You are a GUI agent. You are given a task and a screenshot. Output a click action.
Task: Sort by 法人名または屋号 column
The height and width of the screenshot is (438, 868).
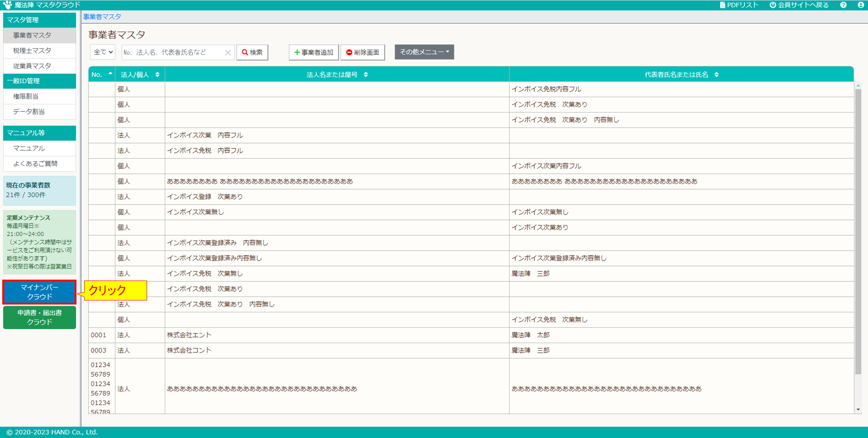tap(337, 74)
